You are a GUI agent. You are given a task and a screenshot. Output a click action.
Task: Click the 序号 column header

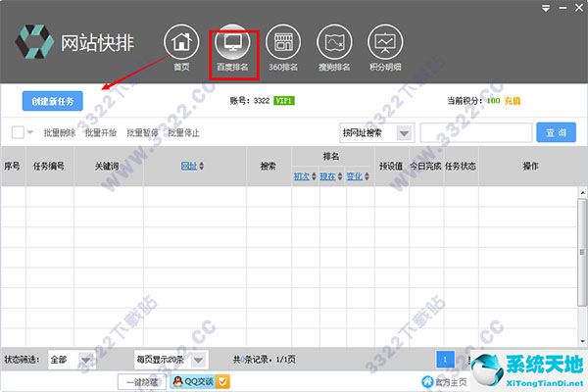(x=12, y=166)
